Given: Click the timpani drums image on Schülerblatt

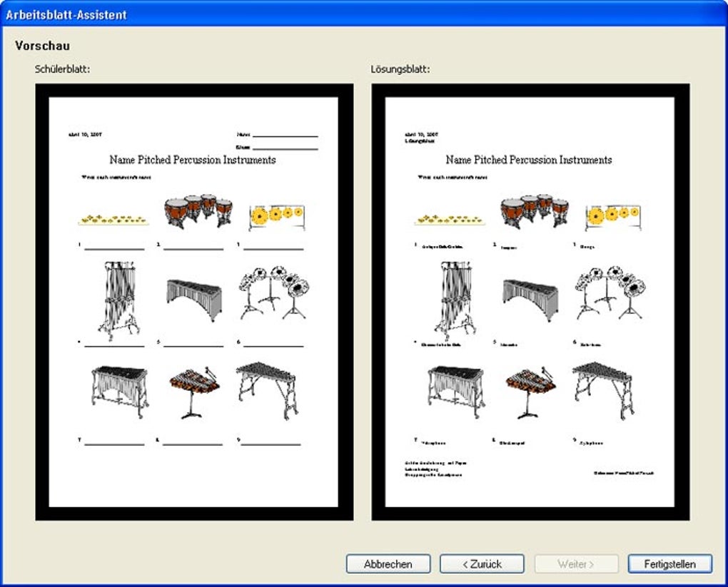Looking at the screenshot, I should (198, 210).
